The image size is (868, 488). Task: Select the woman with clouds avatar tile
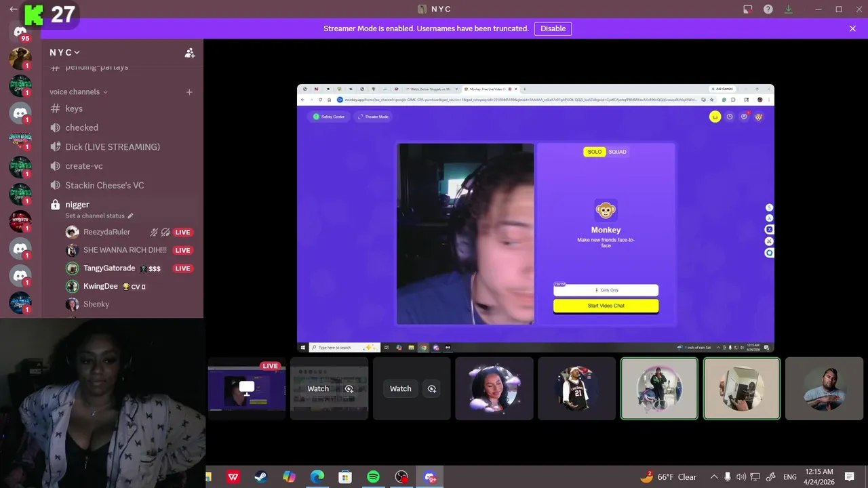click(x=494, y=389)
